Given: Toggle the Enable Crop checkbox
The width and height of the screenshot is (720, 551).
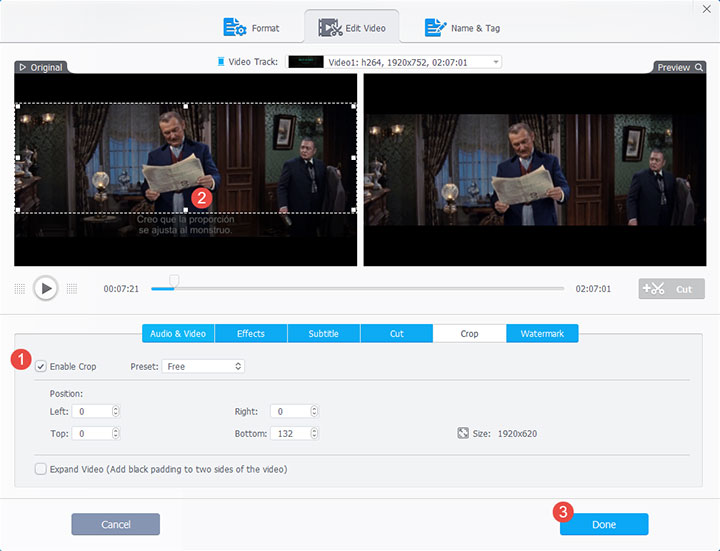Looking at the screenshot, I should 41,366.
